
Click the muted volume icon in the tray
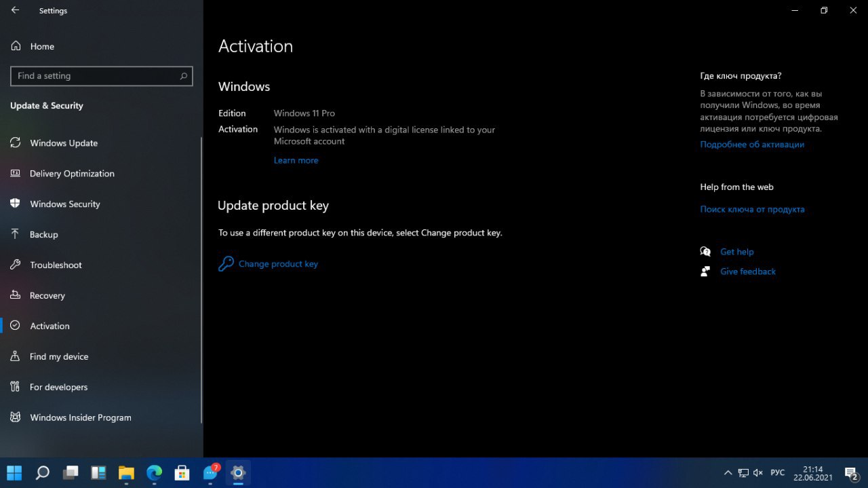(758, 472)
